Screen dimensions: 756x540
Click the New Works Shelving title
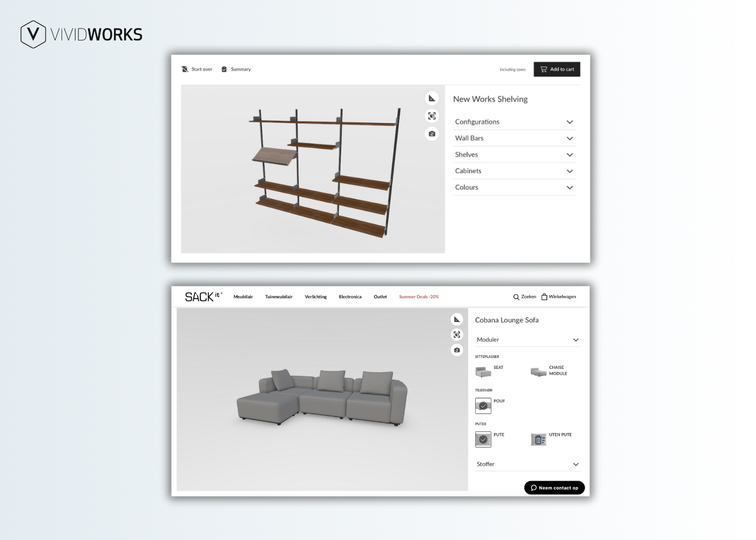[x=490, y=99]
